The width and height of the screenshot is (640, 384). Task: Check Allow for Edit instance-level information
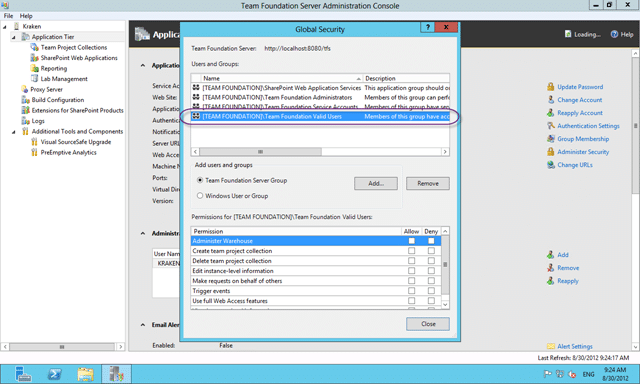[411, 271]
